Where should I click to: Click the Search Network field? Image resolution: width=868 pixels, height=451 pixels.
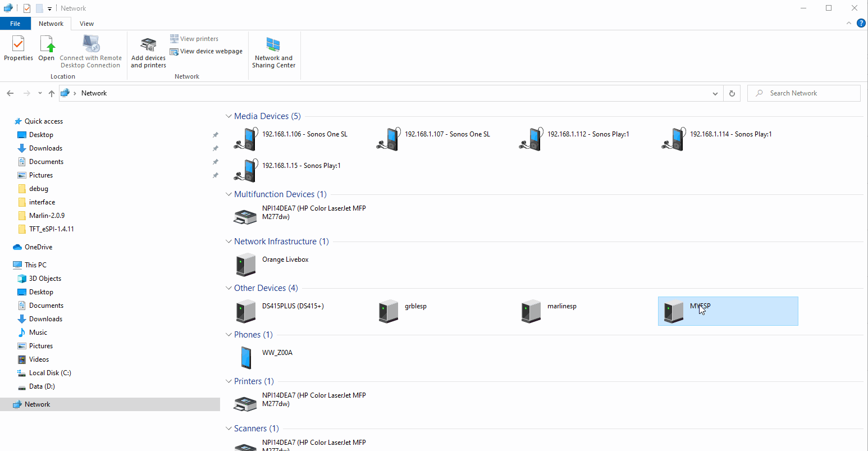[x=804, y=93]
